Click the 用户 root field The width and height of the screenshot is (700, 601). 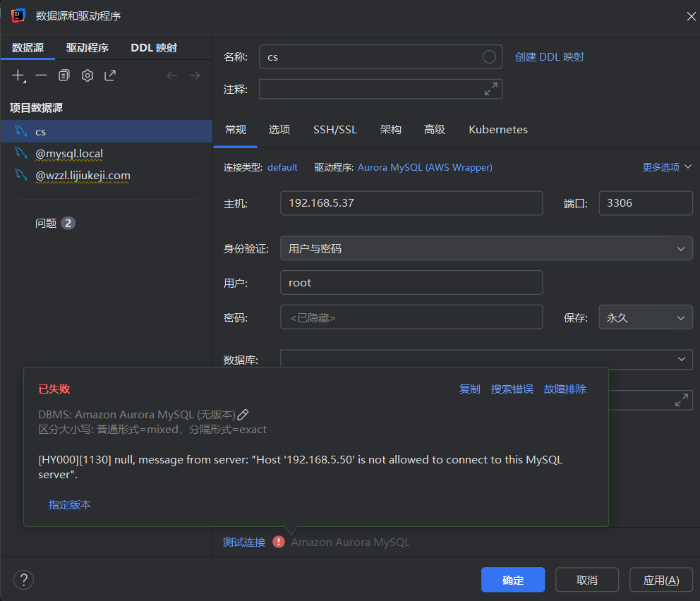[x=411, y=282]
